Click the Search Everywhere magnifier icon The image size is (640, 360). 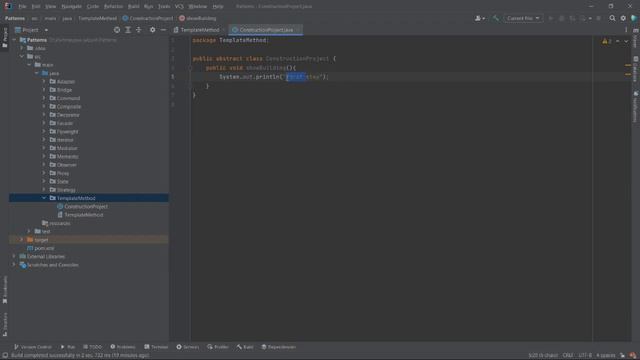[612, 18]
